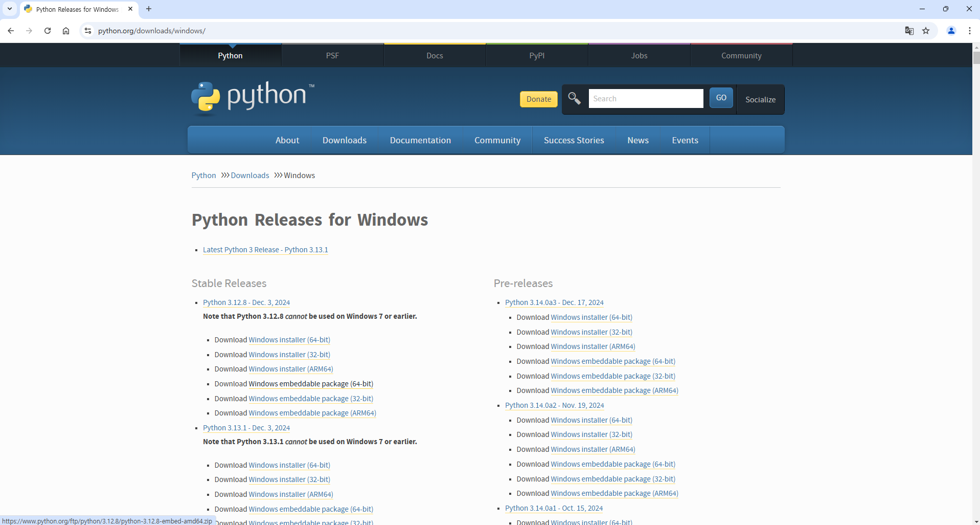Download 3.12.8 embeddable package (32-bit)
Viewport: 980px width, 525px height.
pyautogui.click(x=311, y=399)
